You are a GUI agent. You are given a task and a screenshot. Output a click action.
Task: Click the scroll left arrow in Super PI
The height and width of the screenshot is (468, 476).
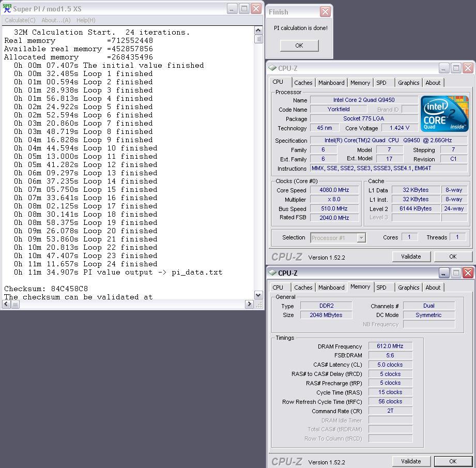tap(6, 304)
